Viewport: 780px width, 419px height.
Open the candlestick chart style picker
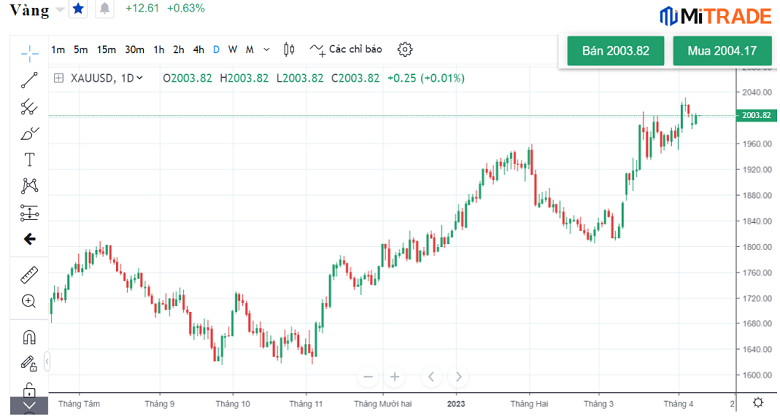click(x=289, y=49)
